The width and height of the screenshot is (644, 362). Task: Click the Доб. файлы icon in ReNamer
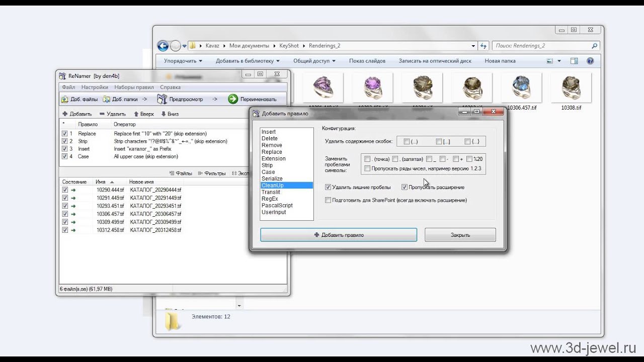pos(65,99)
